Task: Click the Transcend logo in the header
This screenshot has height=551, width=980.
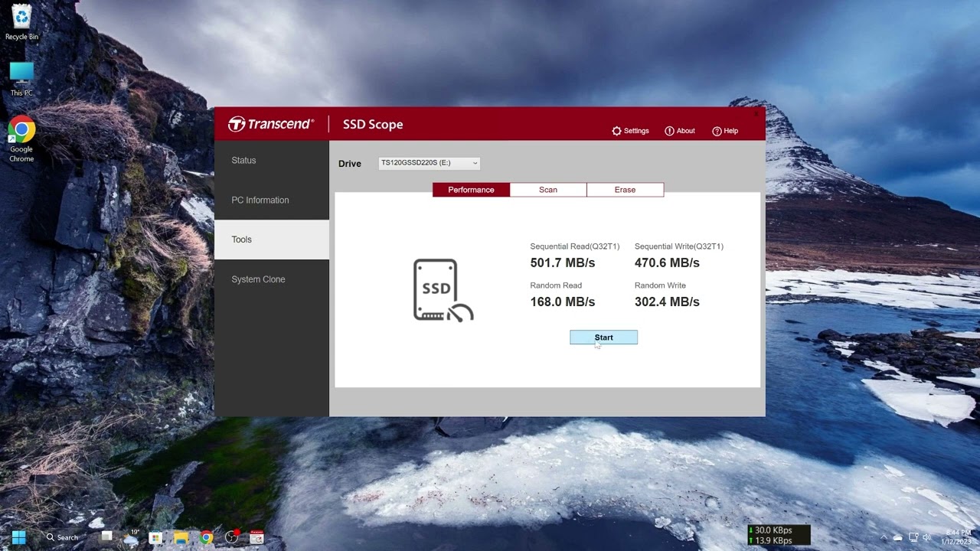Action: click(271, 124)
